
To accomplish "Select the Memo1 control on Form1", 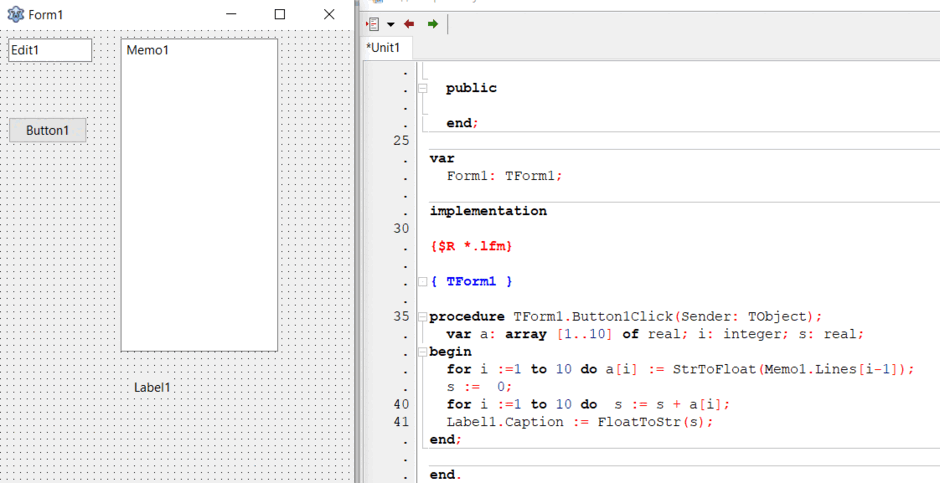I will (200, 195).
